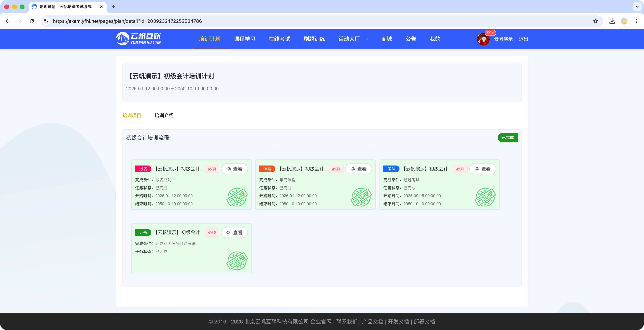Click the red 报名 tag
644x330 pixels.
tap(143, 169)
